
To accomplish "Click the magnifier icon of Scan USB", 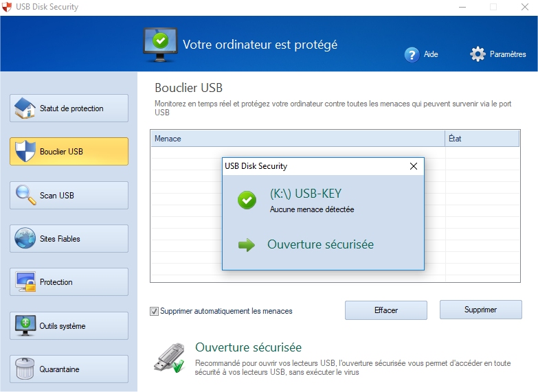I will coord(25,195).
